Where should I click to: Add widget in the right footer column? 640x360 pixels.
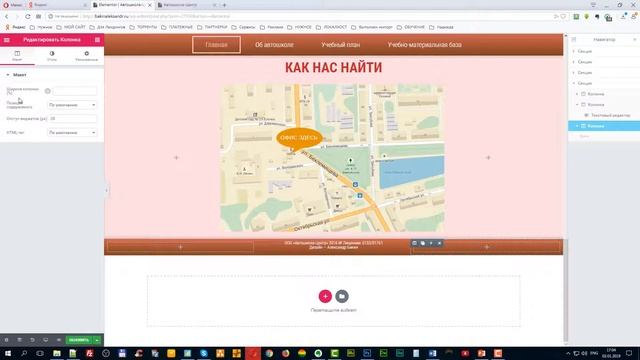coord(487,247)
